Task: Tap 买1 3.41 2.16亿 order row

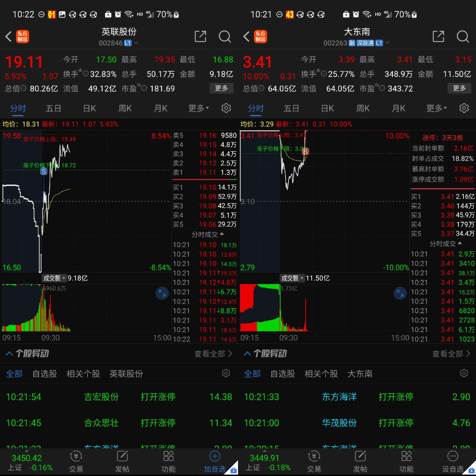Action: tap(443, 197)
